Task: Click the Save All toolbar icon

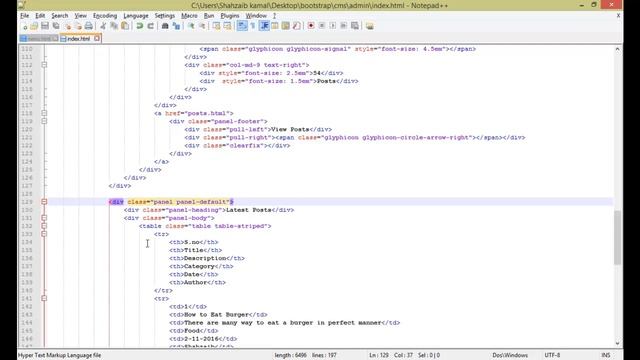Action: 56,26
